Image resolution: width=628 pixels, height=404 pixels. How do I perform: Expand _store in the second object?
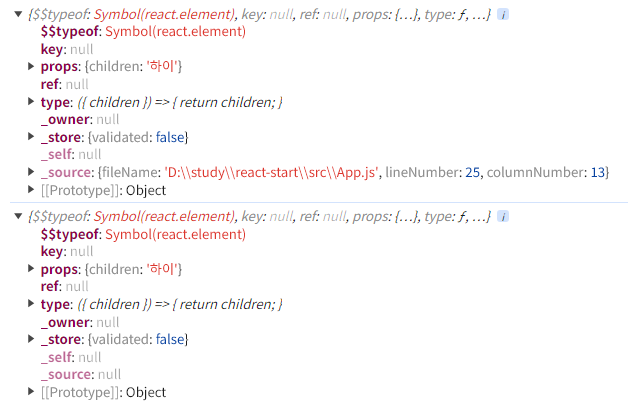[31, 339]
